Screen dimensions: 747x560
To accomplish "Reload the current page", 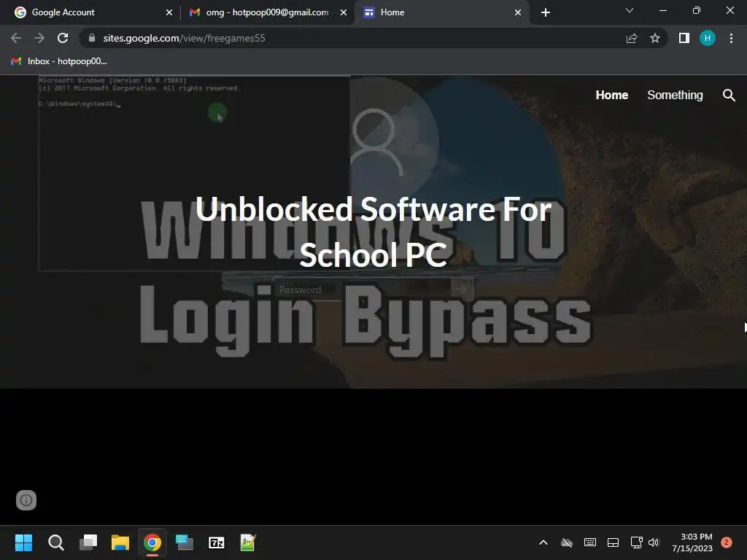I will pos(63,38).
